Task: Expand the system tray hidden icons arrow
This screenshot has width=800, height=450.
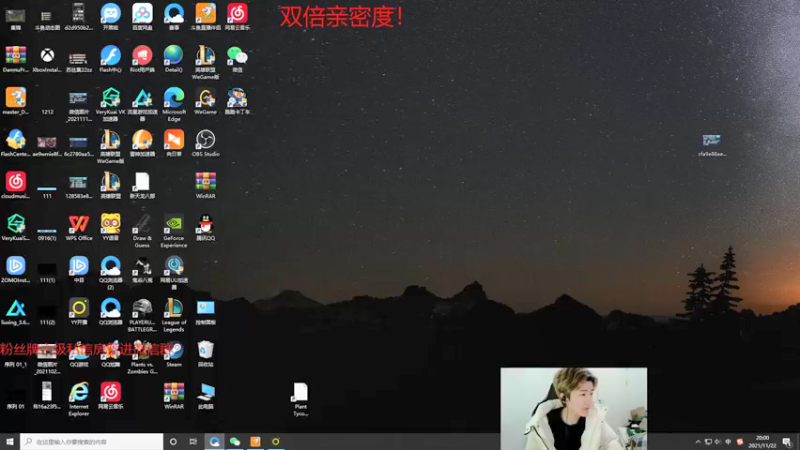Action: (698, 442)
